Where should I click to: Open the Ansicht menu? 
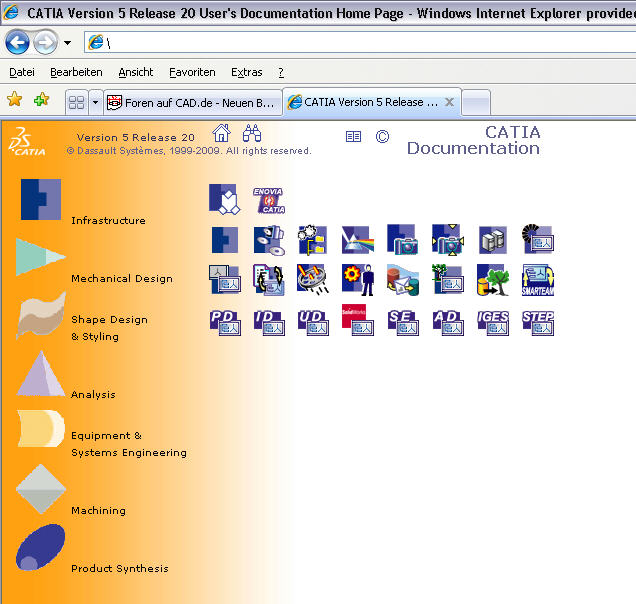tap(135, 72)
